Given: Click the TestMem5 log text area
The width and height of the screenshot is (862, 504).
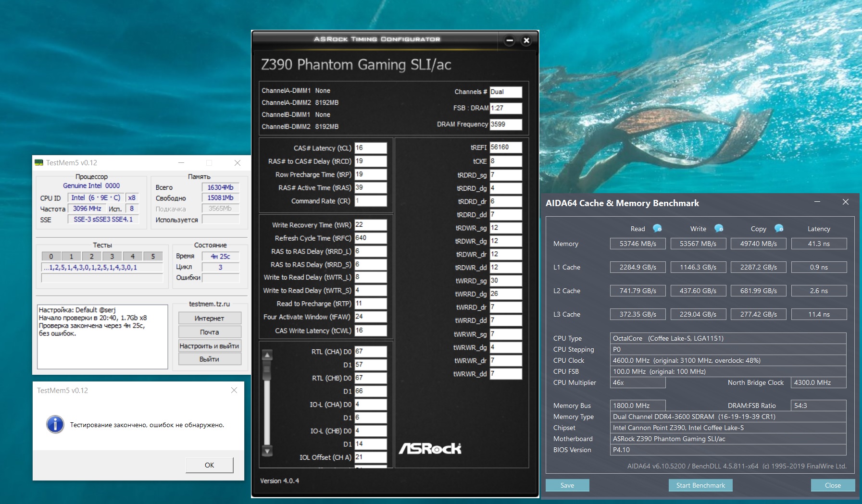Looking at the screenshot, I should point(102,336).
